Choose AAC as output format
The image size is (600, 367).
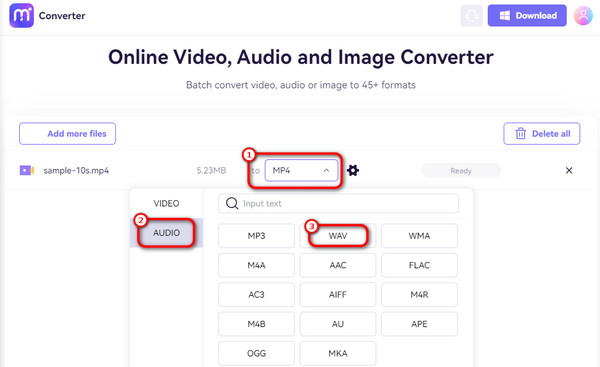(338, 265)
